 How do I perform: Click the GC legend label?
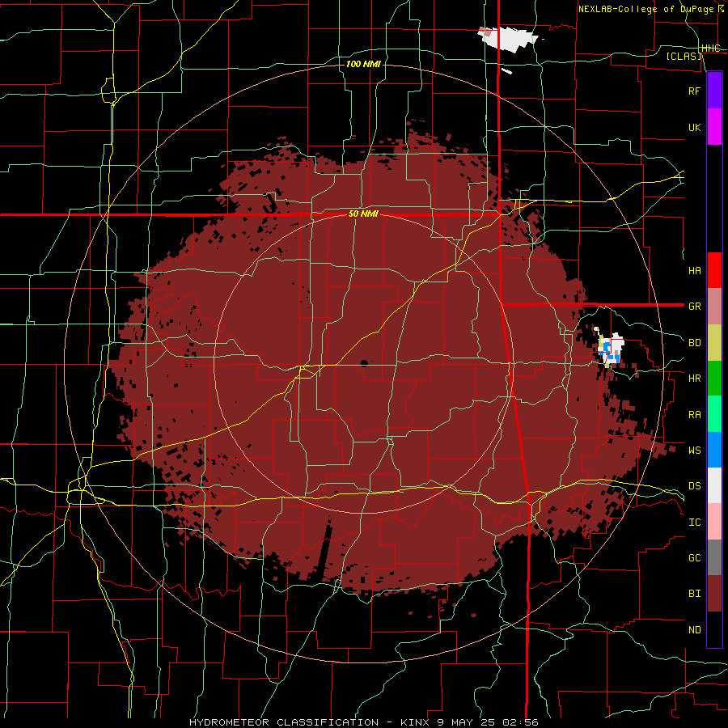pyautogui.click(x=694, y=557)
